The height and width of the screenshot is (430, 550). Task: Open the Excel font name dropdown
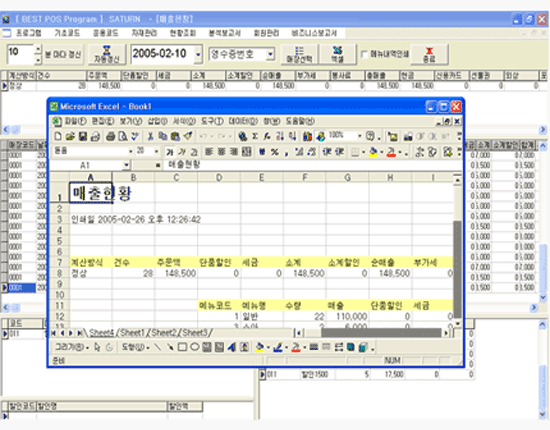[130, 152]
